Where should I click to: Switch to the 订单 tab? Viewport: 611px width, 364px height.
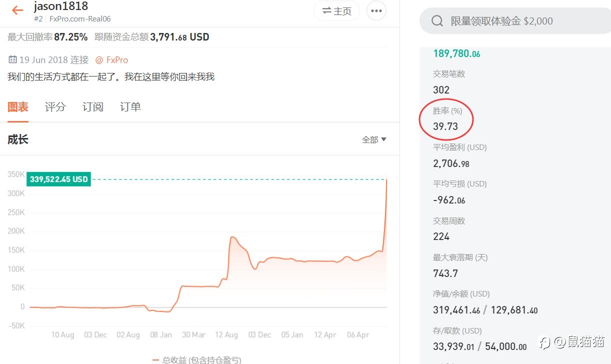point(130,107)
